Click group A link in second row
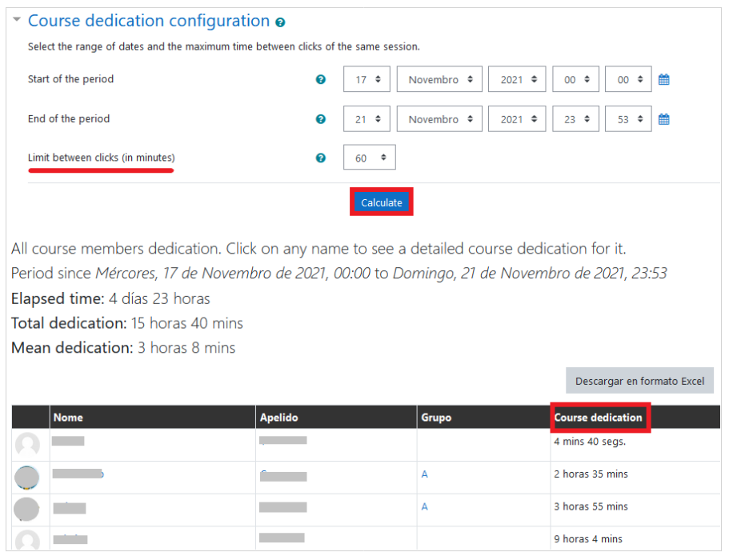737x560 pixels. tap(424, 474)
